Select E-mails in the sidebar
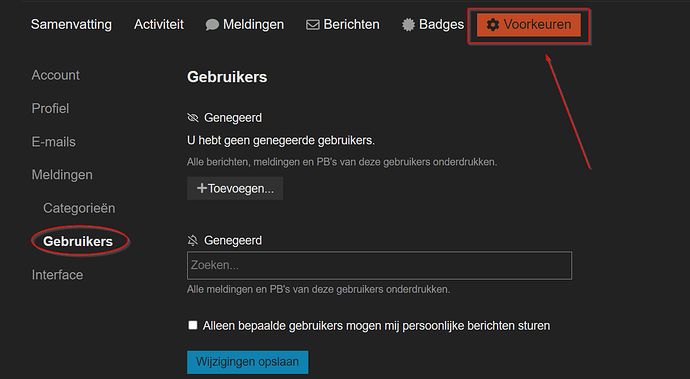The width and height of the screenshot is (690, 379). point(54,142)
